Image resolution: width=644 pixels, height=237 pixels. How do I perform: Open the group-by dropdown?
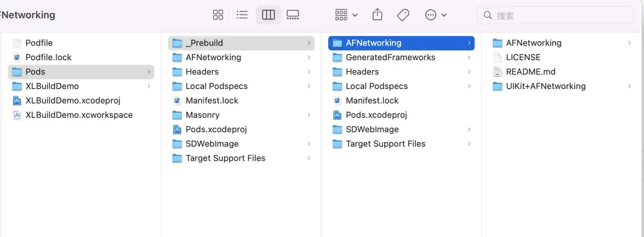pos(346,15)
